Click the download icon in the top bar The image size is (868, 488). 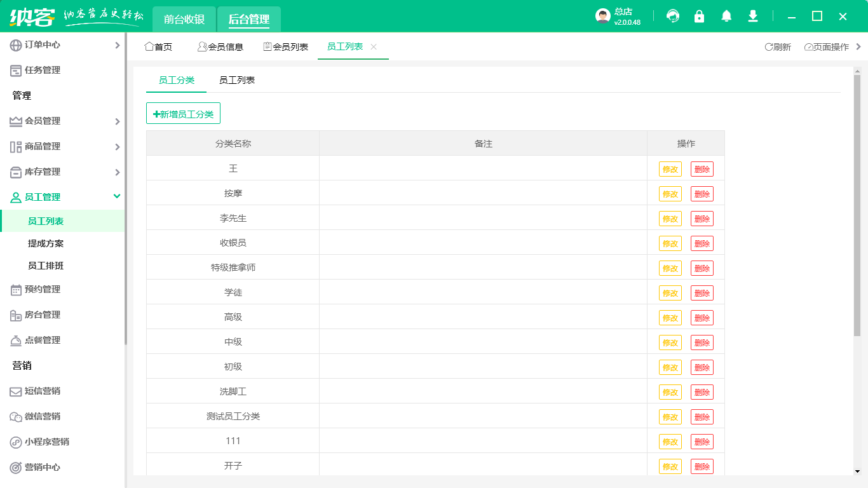(x=753, y=16)
